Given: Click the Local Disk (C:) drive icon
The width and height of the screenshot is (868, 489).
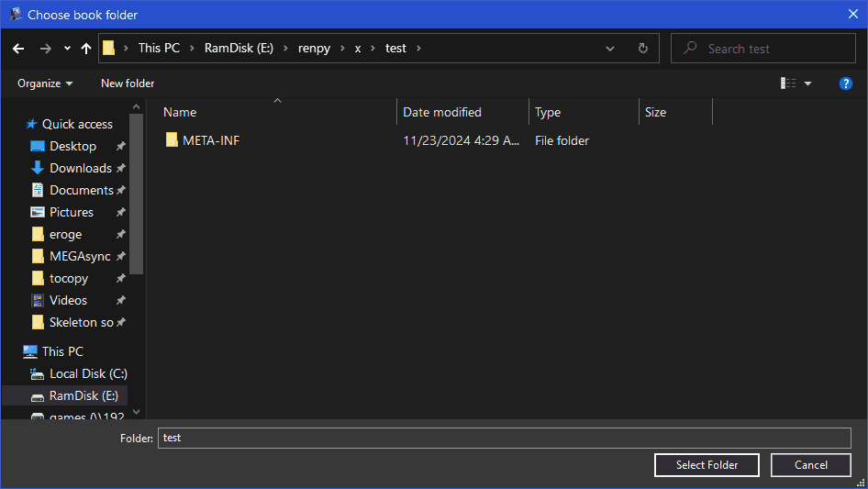Looking at the screenshot, I should [37, 373].
